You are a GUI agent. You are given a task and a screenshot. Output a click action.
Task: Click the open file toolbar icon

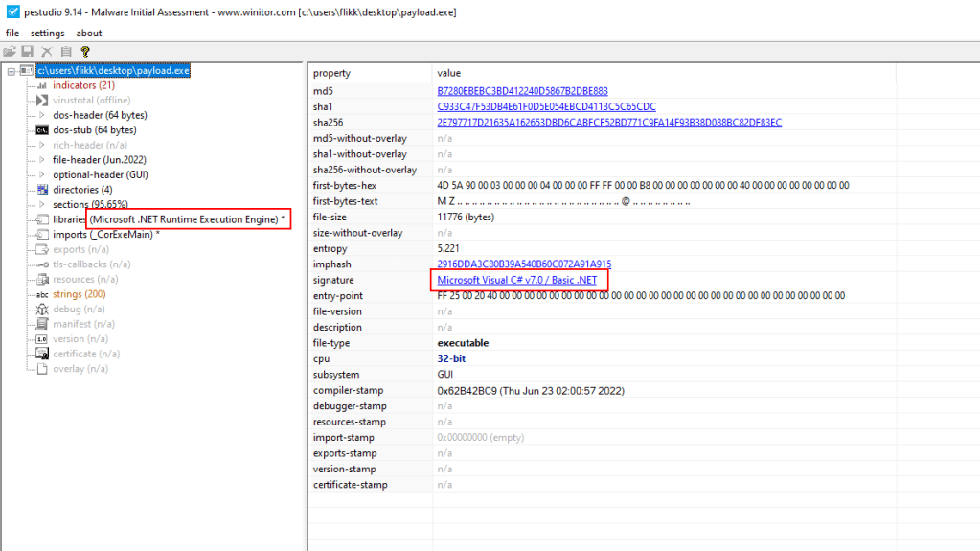(x=10, y=52)
